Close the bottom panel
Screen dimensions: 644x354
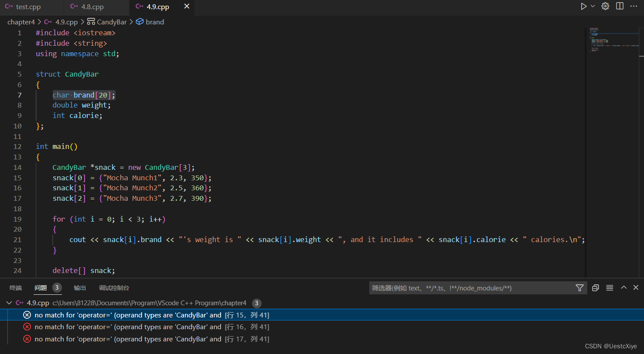(636, 287)
